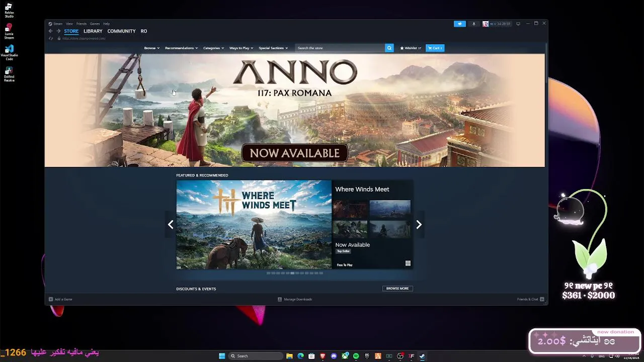The width and height of the screenshot is (644, 362).
Task: Open the Wishlist button
Action: tap(411, 48)
